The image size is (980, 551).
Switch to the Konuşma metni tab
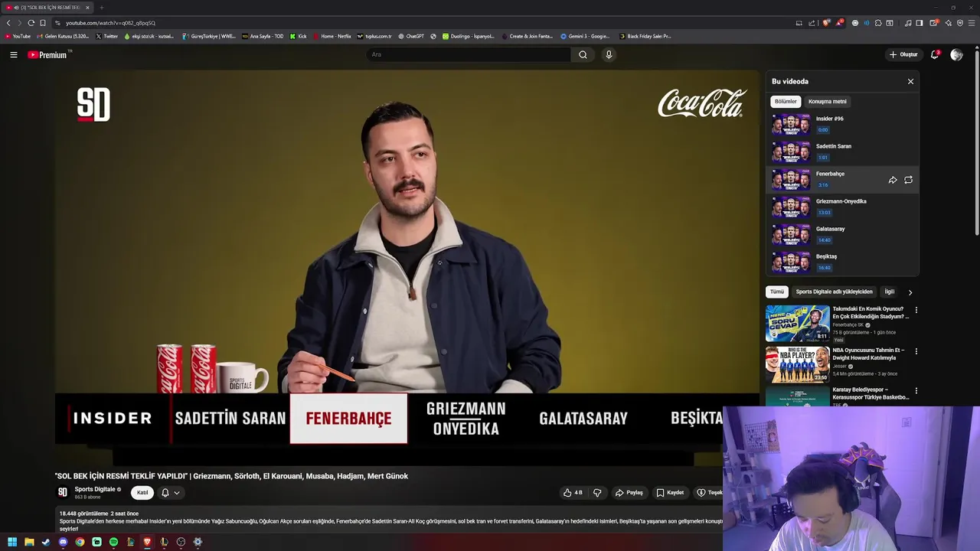(x=828, y=101)
